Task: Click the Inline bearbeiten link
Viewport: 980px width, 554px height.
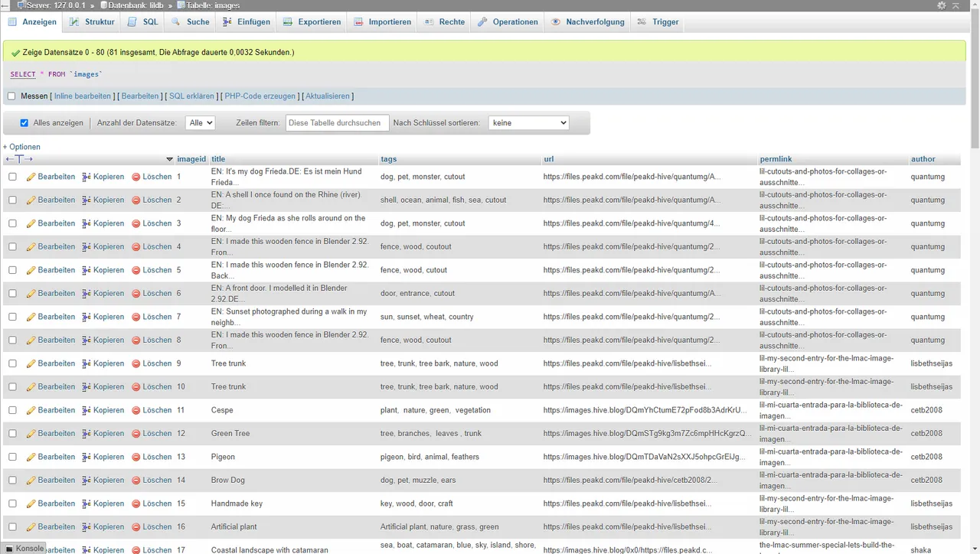Action: click(x=83, y=96)
